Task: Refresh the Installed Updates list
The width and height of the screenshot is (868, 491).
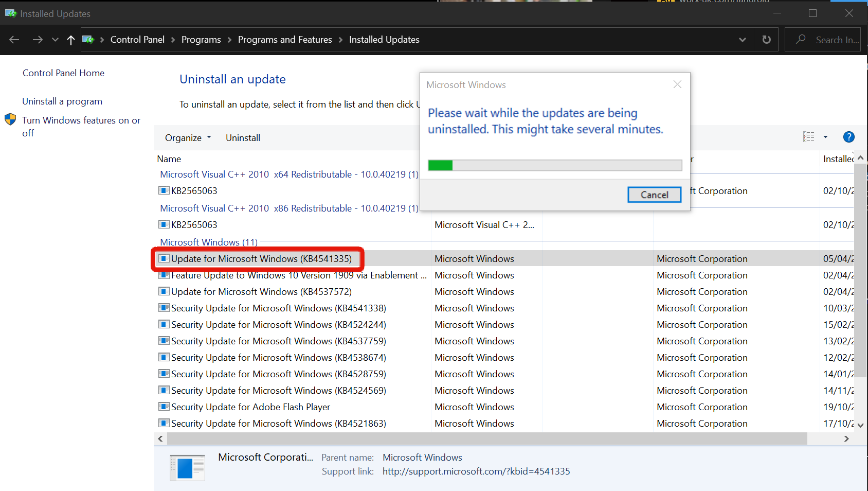Action: coord(766,40)
